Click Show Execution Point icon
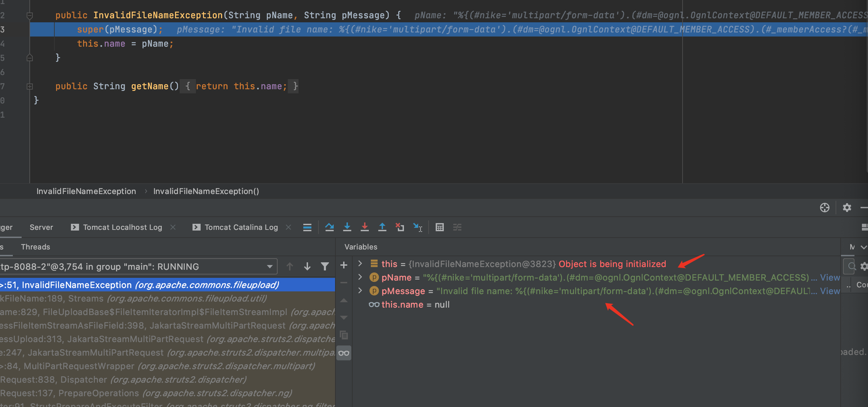Viewport: 868px width, 407px height. click(307, 228)
